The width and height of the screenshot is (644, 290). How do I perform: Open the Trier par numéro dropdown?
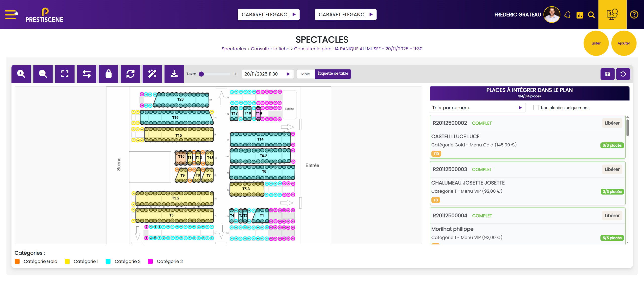click(x=477, y=108)
